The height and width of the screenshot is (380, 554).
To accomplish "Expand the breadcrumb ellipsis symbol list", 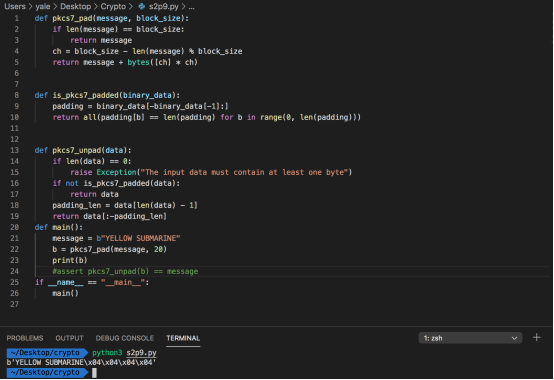I will pos(191,7).
